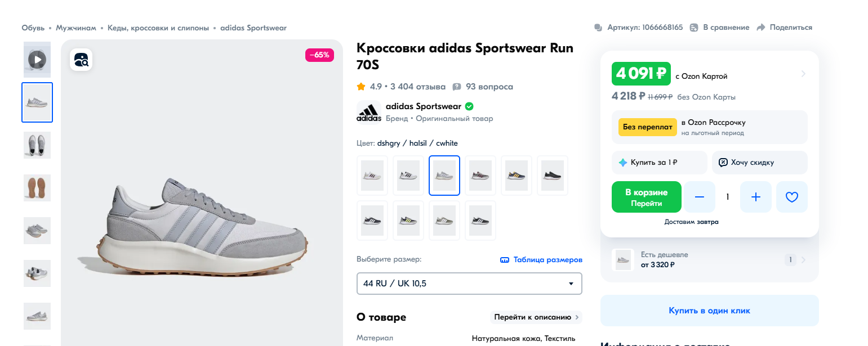
Task: Click the compare icon near 'В сравнение'
Action: coord(694,28)
